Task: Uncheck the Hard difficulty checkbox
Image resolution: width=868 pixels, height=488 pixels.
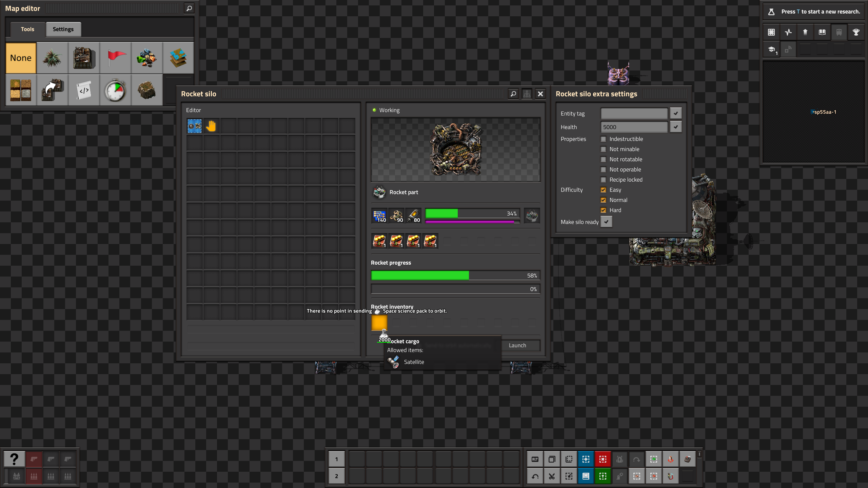Action: 603,210
